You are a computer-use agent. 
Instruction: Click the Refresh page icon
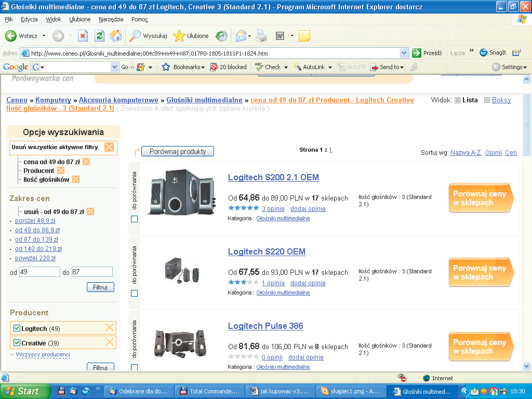point(99,36)
